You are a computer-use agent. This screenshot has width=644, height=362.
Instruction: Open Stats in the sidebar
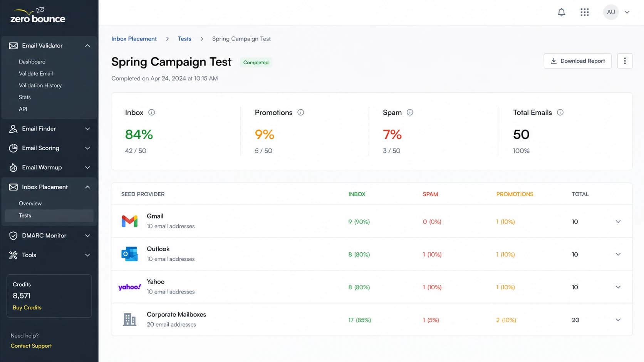click(25, 97)
